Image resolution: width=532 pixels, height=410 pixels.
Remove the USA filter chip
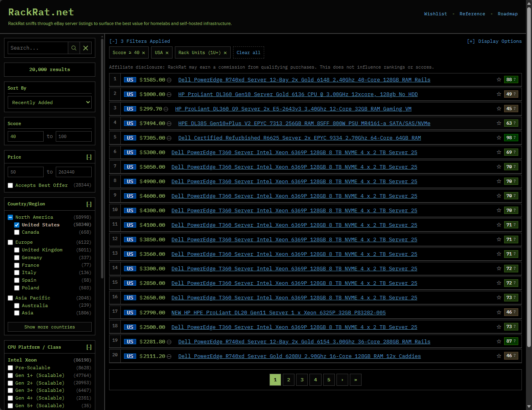pos(167,53)
